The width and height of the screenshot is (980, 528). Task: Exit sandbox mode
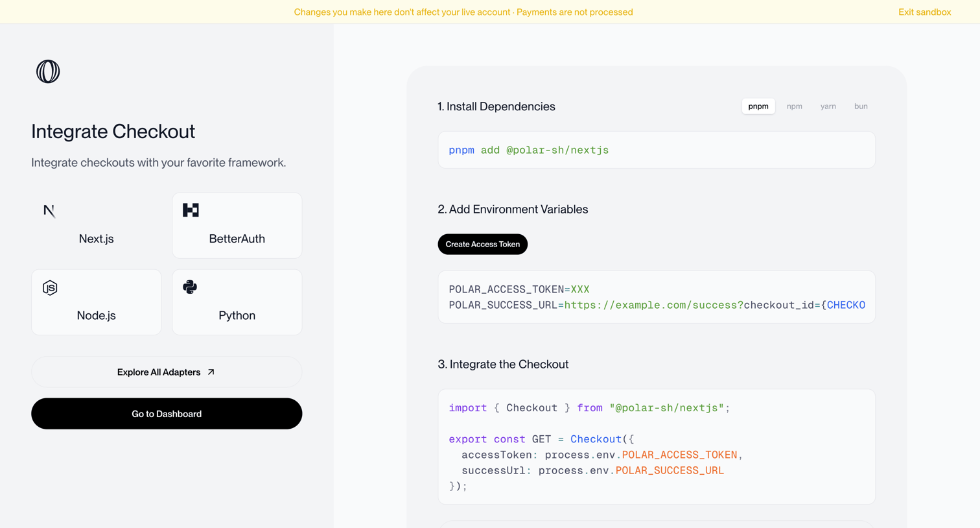[x=925, y=12]
